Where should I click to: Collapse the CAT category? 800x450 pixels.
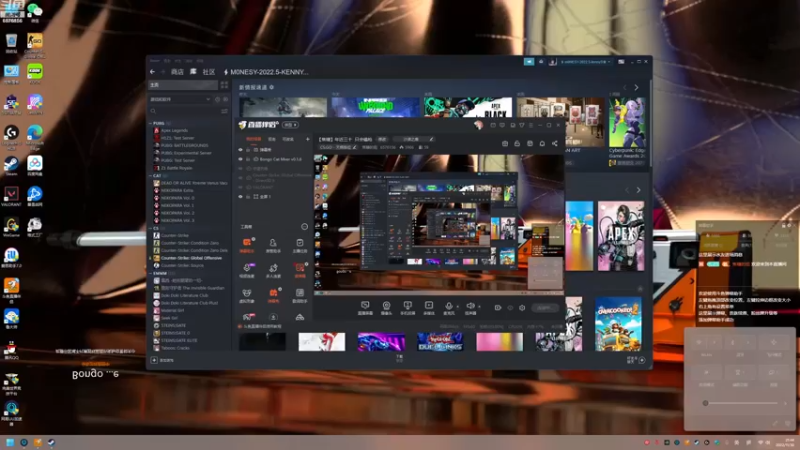tap(151, 176)
